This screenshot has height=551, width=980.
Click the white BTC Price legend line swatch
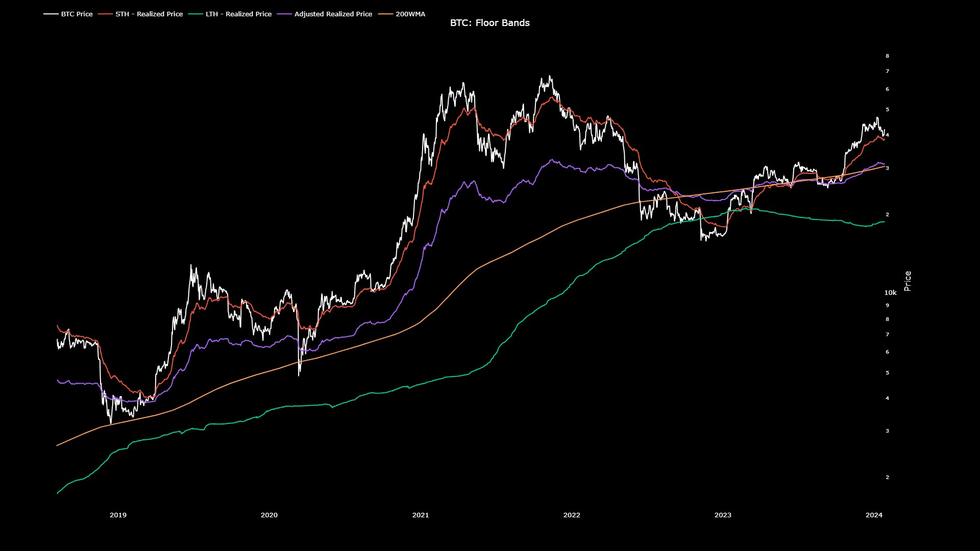point(51,14)
